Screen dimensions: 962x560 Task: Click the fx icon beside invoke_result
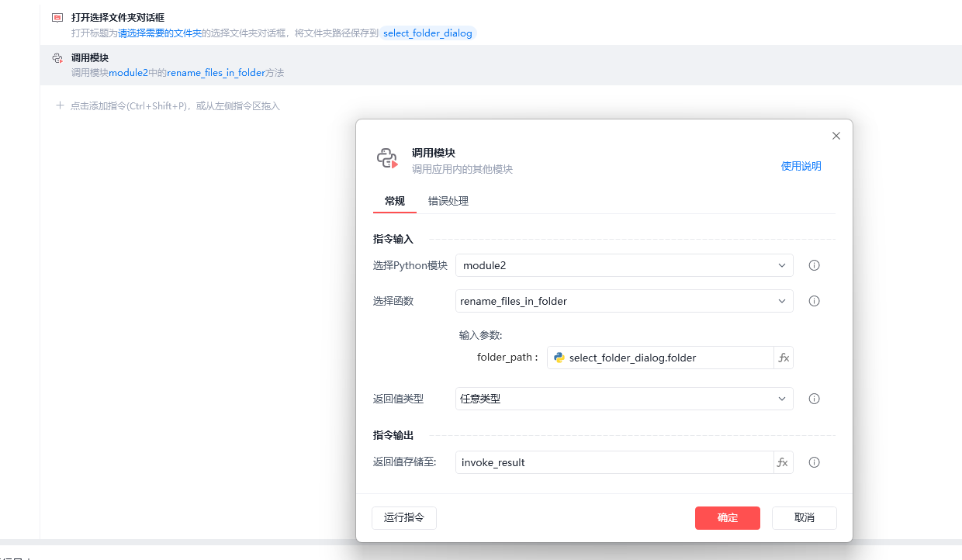coord(784,462)
